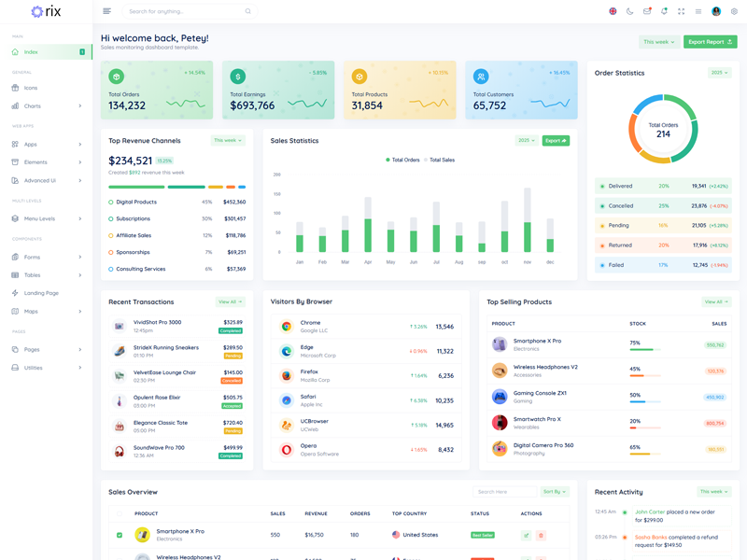Open the 2025 dropdown in Order Statistics

click(719, 73)
